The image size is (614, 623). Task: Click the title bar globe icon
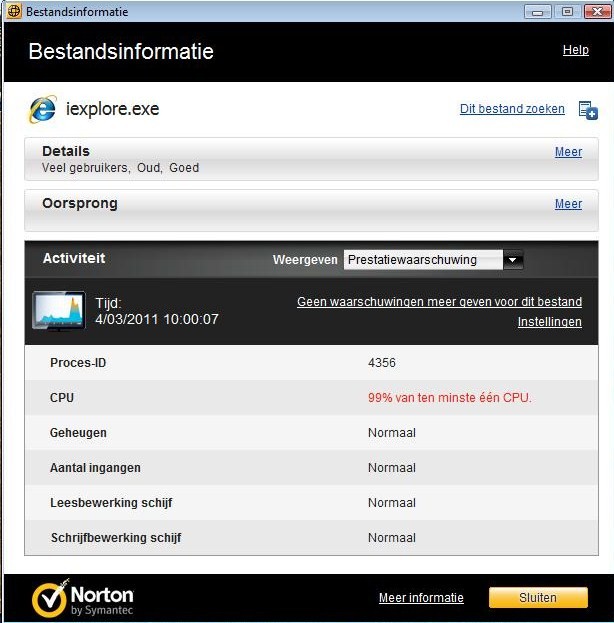point(14,11)
